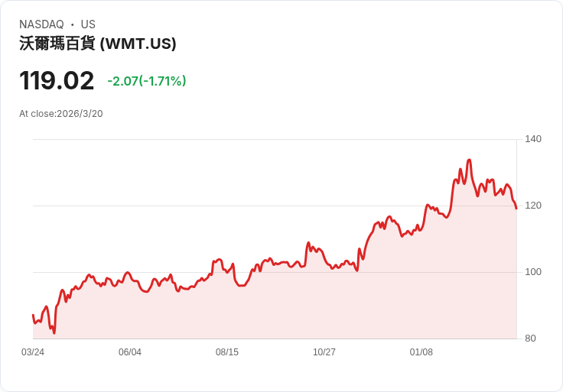Click the 沃爾瑪百貨 (WMT.US) stock title
This screenshot has width=563, height=392.
point(98,44)
